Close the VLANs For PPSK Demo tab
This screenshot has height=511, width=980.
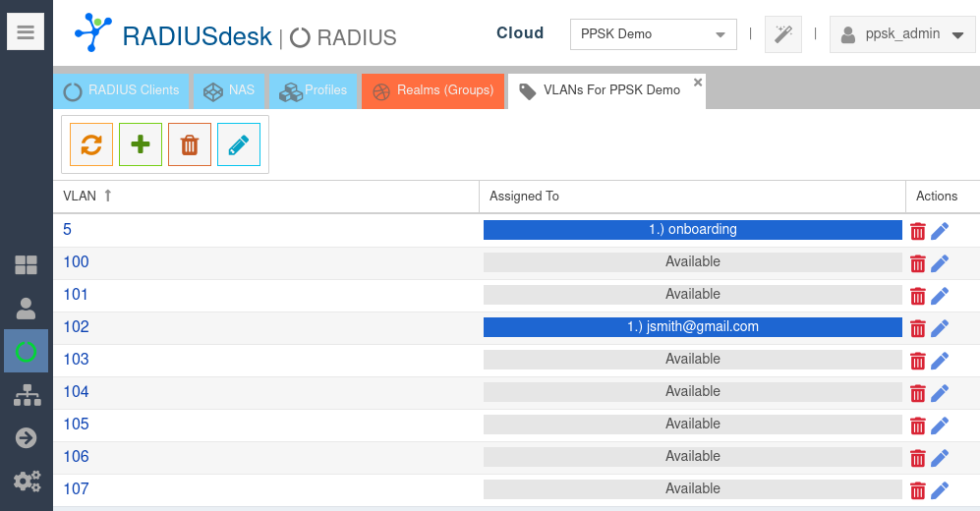tap(698, 83)
